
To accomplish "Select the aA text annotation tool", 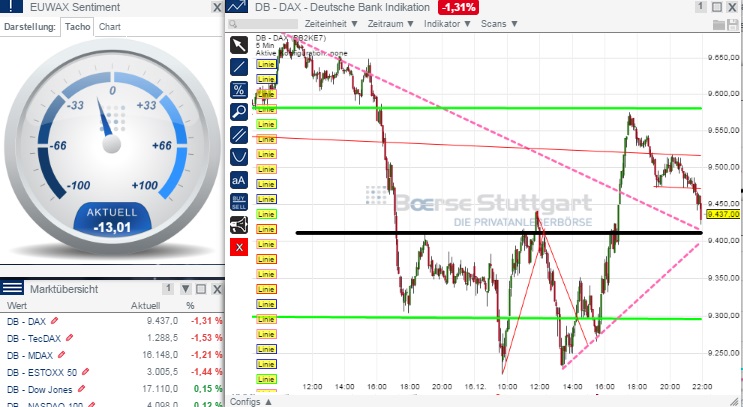I will [x=239, y=180].
